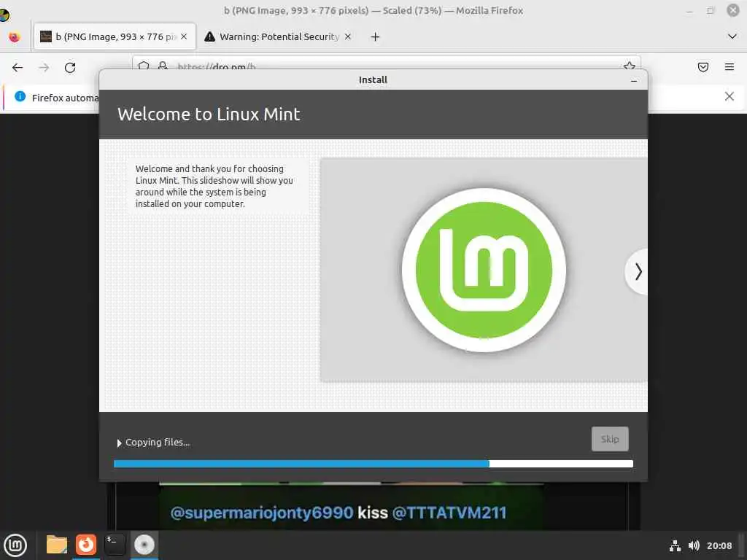Open the Firefox hamburger application menu
The height and width of the screenshot is (560, 747).
(x=729, y=67)
